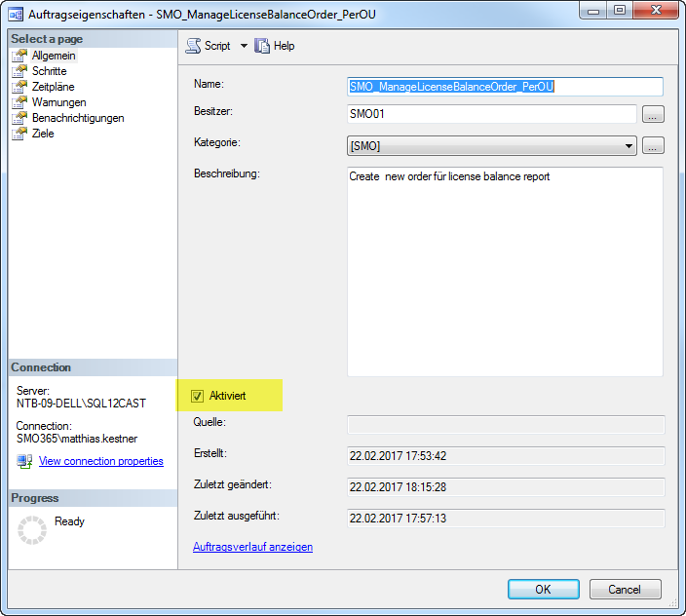Open the Schritte page
686x616 pixels.
[x=49, y=71]
